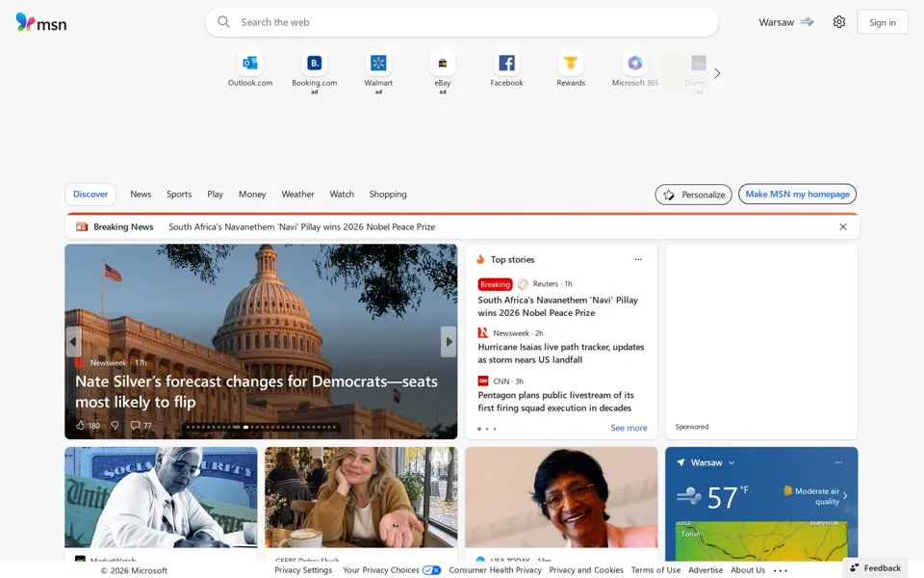Open Advertise footer link
Viewport: 924px width, 578px height.
click(706, 570)
